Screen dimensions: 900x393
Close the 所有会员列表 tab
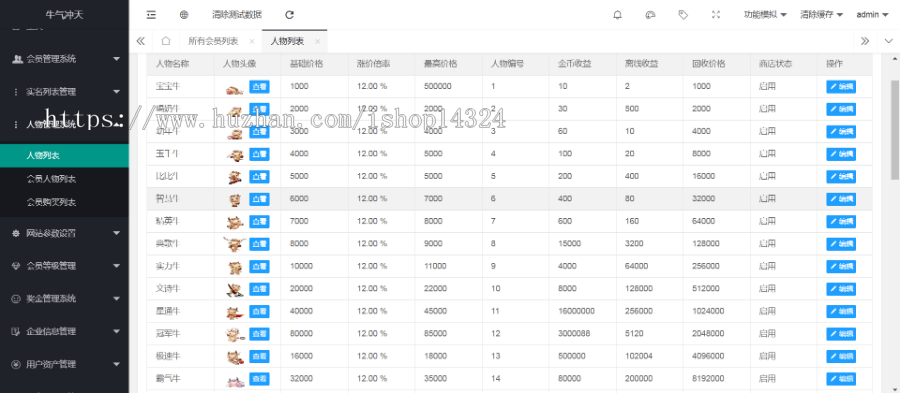(251, 41)
